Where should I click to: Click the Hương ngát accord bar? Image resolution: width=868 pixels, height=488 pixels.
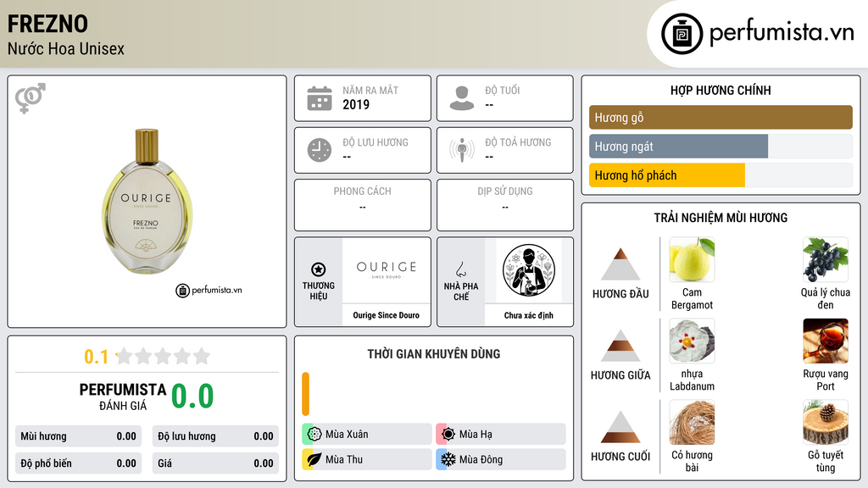pyautogui.click(x=721, y=146)
